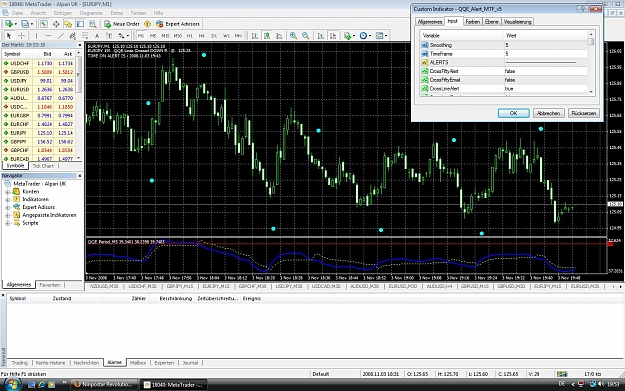Expand the Konten node in Navigator
The image size is (625, 391).
(x=7, y=192)
